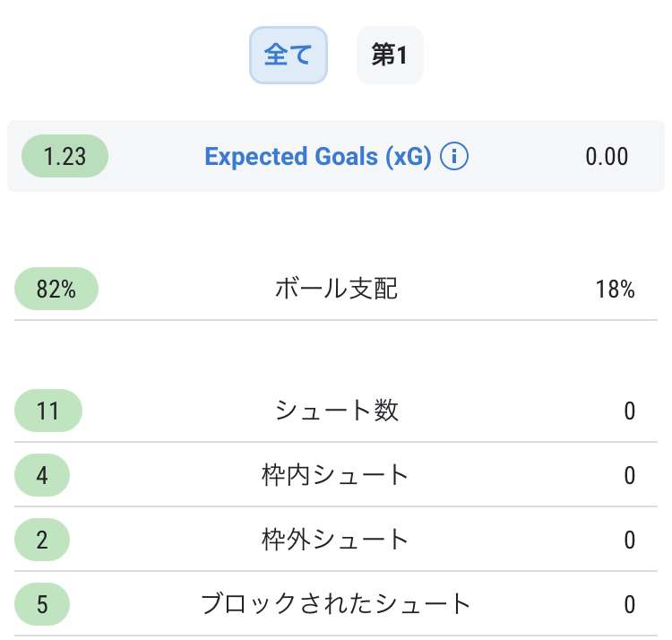The height and width of the screenshot is (640, 672).
Task: Select the 全て tab
Action: (x=289, y=55)
